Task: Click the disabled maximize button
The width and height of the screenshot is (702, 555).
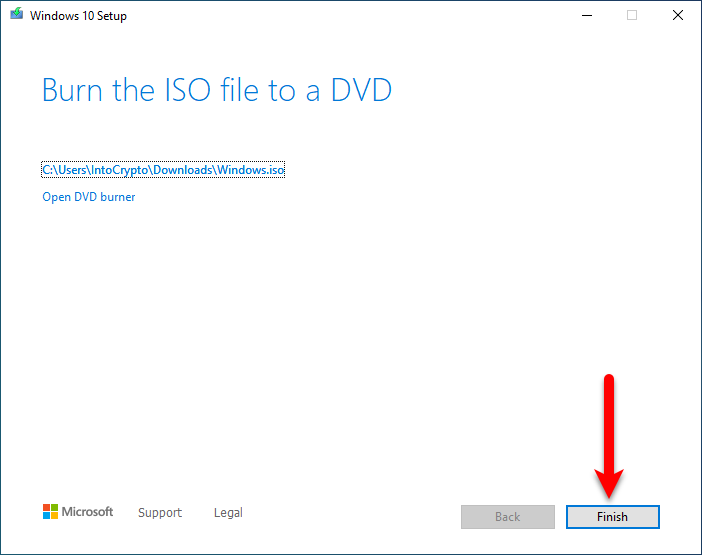Action: (x=632, y=16)
